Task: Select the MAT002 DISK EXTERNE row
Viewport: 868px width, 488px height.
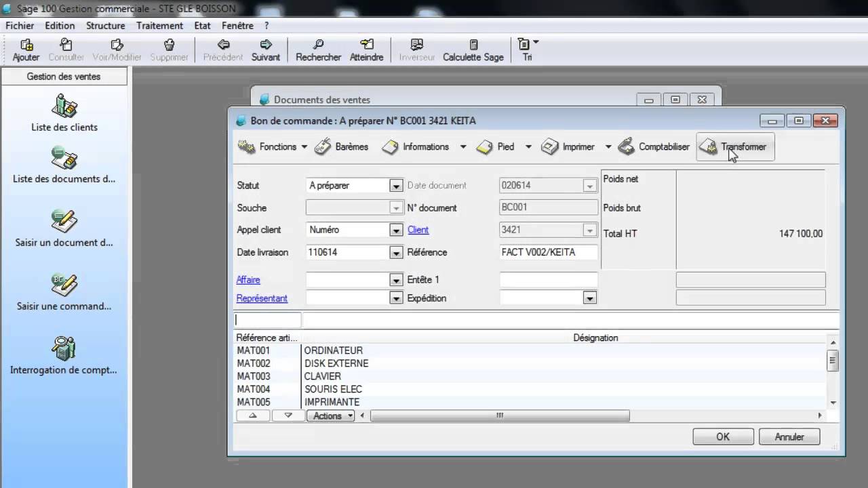Action: [x=530, y=363]
